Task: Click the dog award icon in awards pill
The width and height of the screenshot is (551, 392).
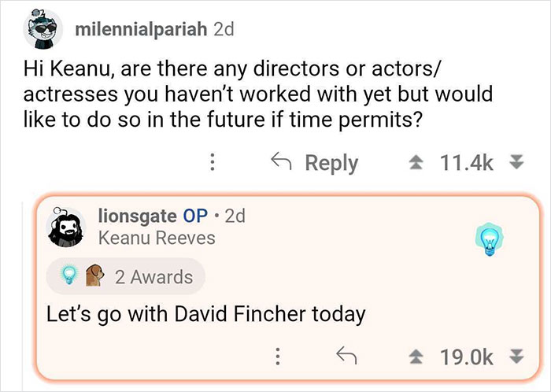Action: (x=93, y=276)
